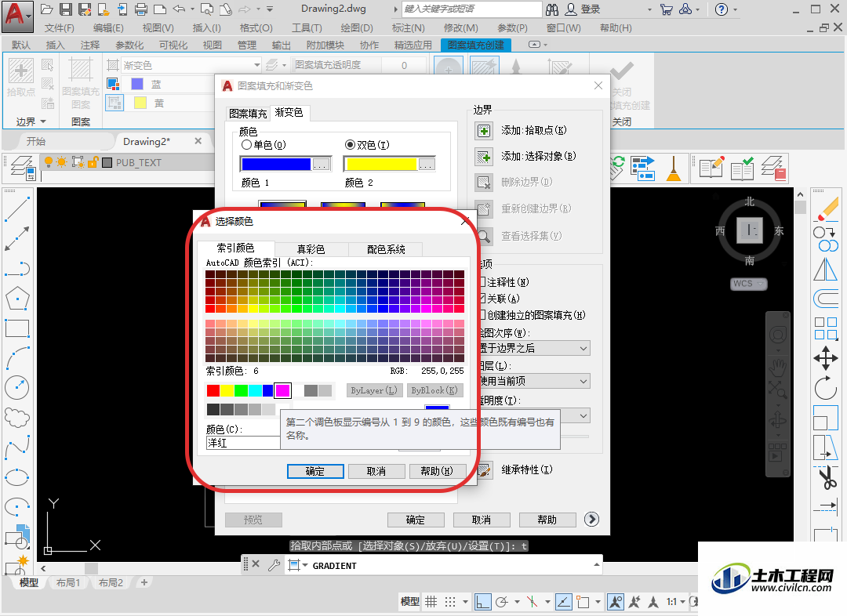
Task: Open the Draw menu
Action: [357, 28]
